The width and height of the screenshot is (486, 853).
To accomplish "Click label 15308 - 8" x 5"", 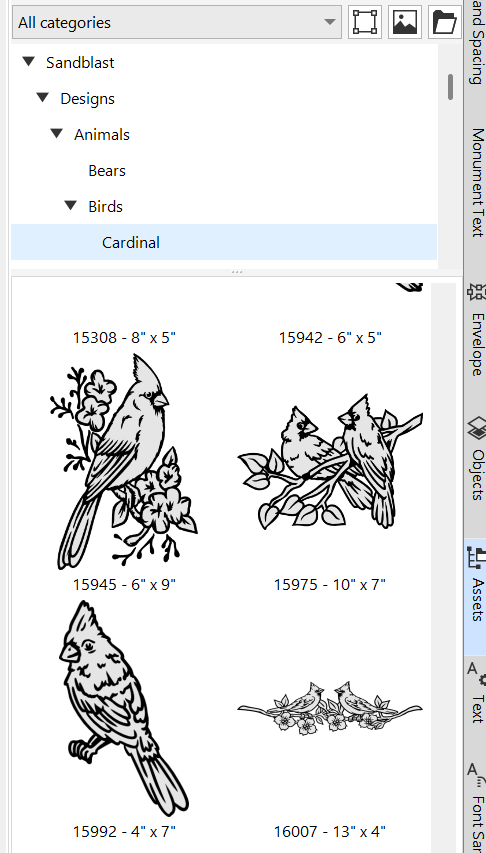I will (x=124, y=338).
